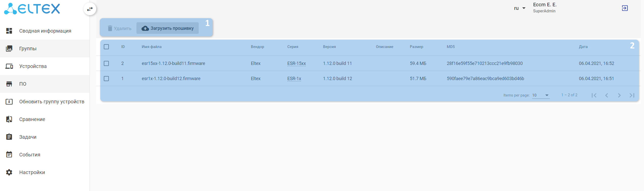Go to the next page of results
Viewport: 644px width, 191px height.
pos(619,95)
